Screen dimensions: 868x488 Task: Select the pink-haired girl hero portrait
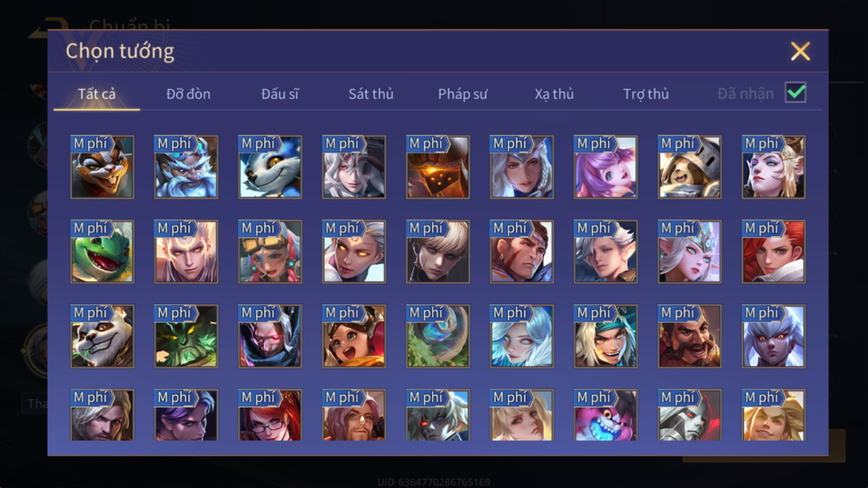click(606, 167)
